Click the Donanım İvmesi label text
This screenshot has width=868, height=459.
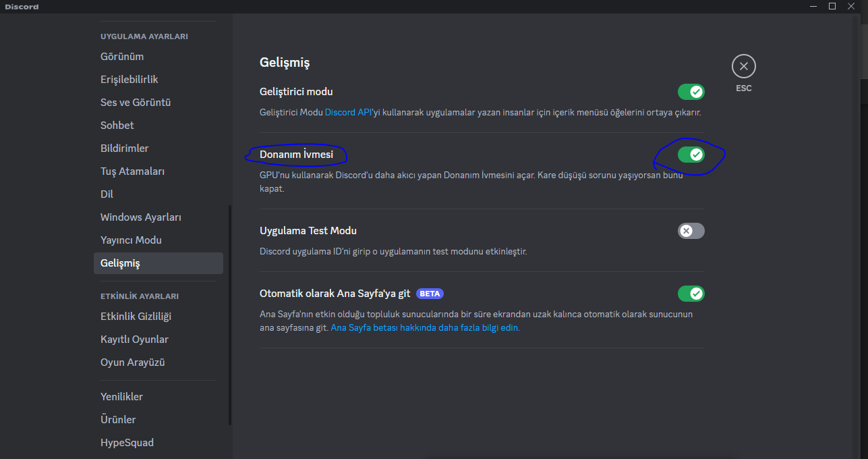296,155
